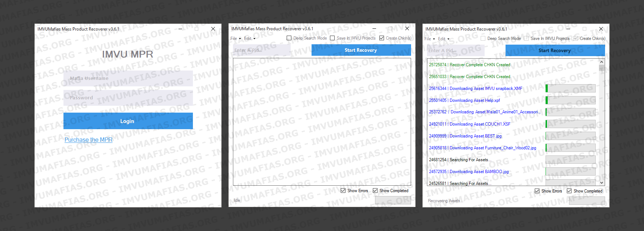
Task: Select row 25501405 Downloading Asset Help.xpf
Action: point(464,100)
